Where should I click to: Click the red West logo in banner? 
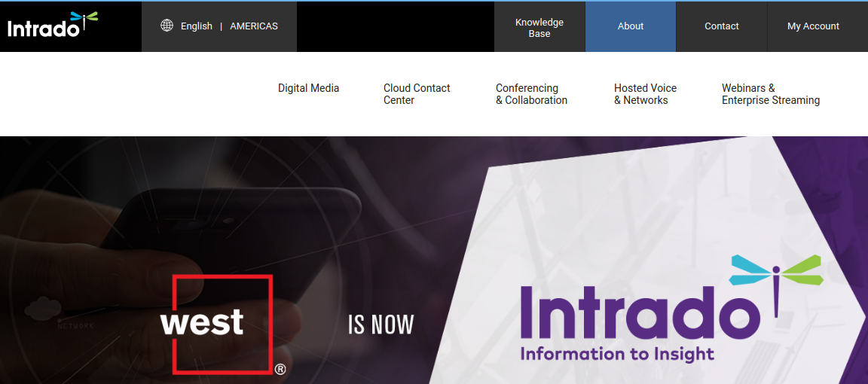pyautogui.click(x=222, y=325)
